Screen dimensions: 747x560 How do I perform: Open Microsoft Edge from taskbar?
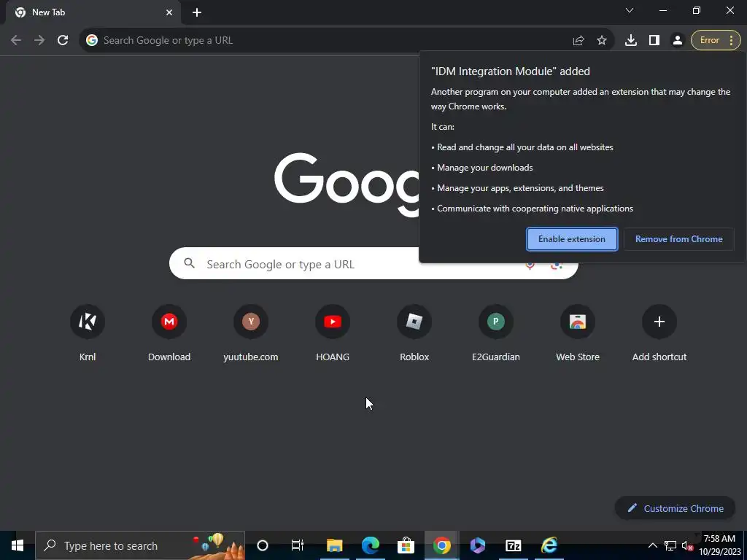coord(370,545)
